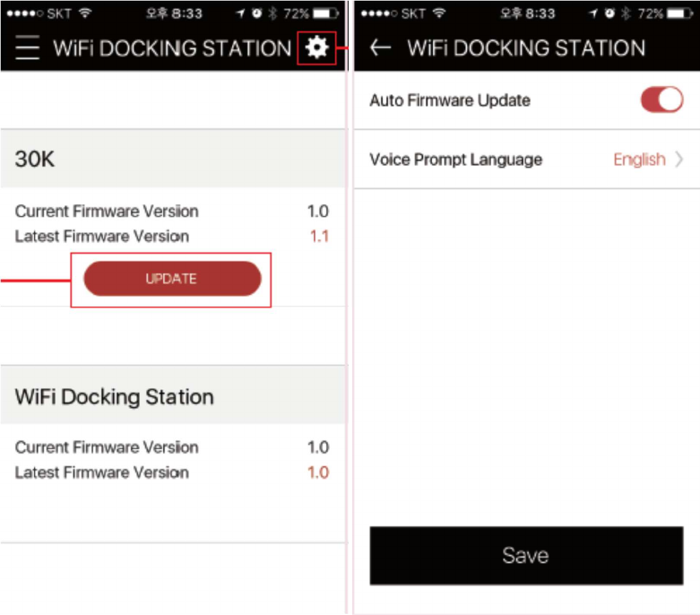700x615 pixels.
Task: Open the hamburger menu icon
Action: click(x=27, y=48)
